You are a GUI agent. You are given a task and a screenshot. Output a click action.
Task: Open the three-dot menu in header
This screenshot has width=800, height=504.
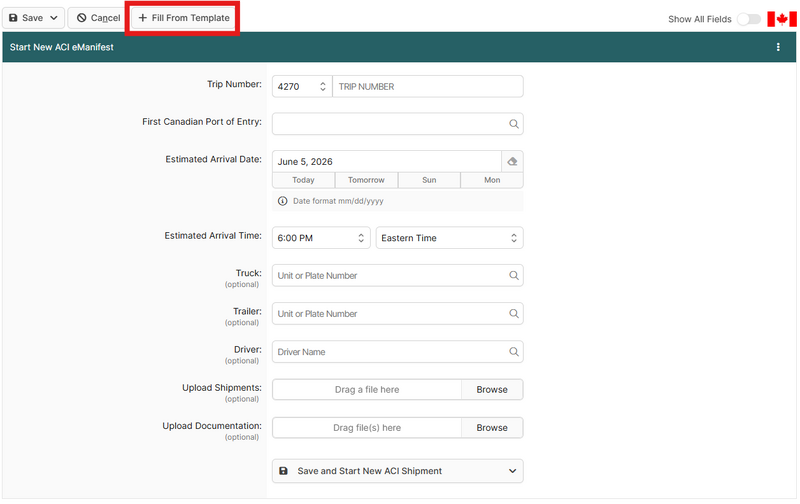[x=778, y=47]
